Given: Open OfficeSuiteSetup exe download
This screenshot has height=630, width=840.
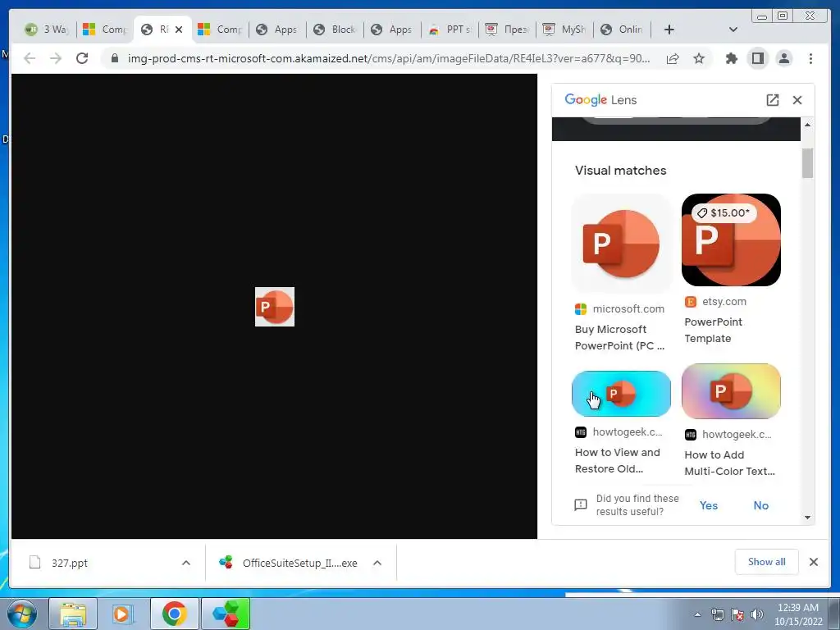Looking at the screenshot, I should tap(288, 563).
